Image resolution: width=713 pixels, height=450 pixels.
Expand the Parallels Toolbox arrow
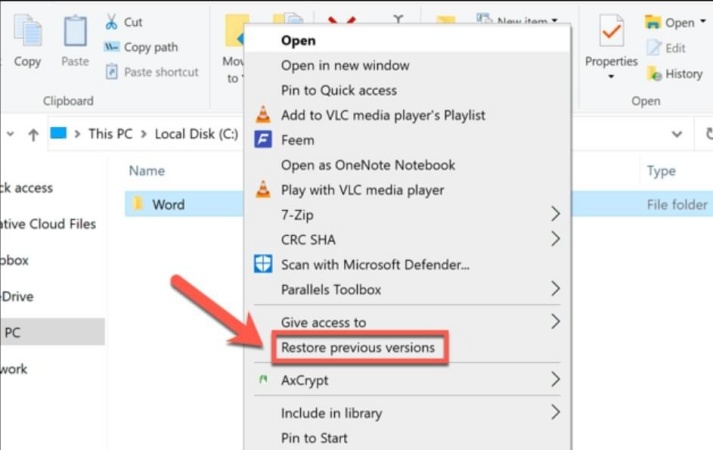coord(555,289)
